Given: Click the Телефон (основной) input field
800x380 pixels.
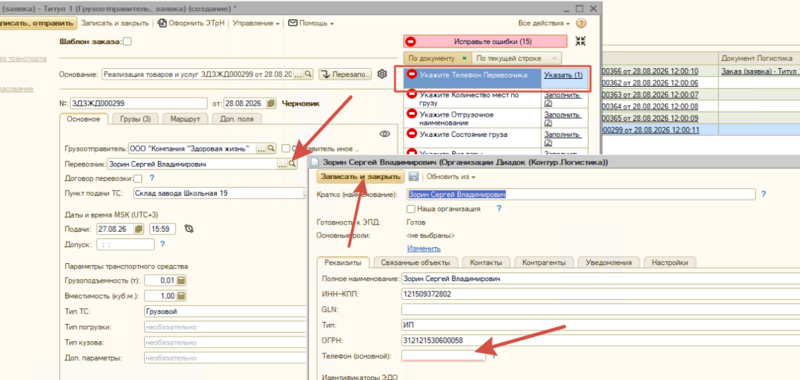Looking at the screenshot, I should pos(443,356).
